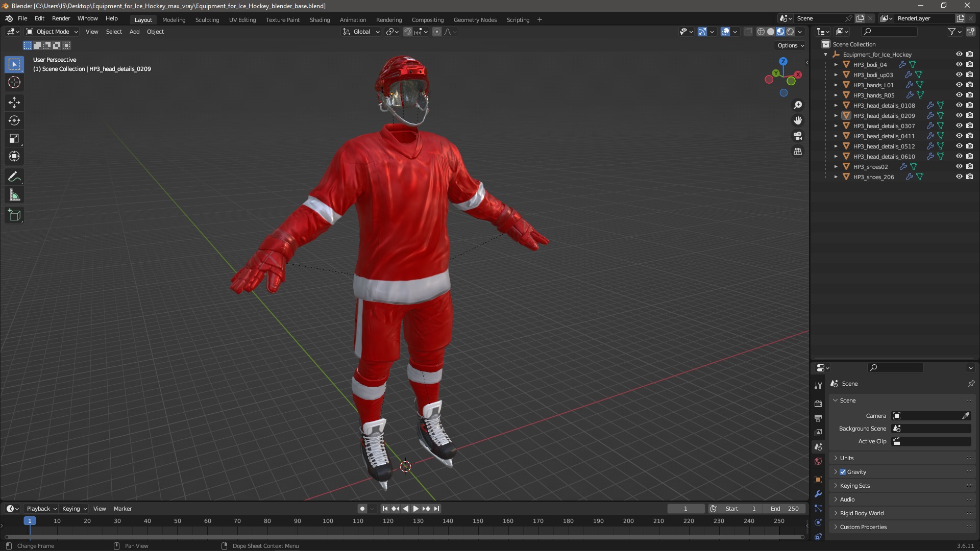
Task: Open the Render properties tab
Action: click(x=818, y=404)
